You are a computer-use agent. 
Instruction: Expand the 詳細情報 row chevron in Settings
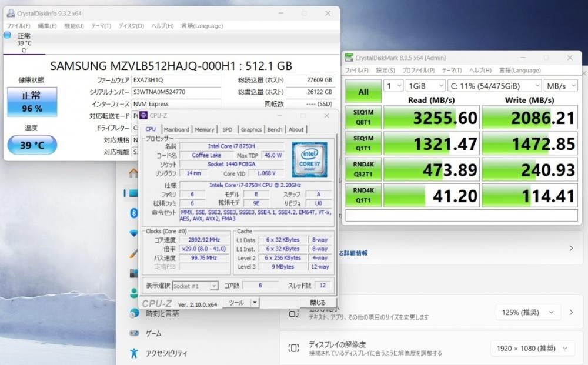click(571, 248)
